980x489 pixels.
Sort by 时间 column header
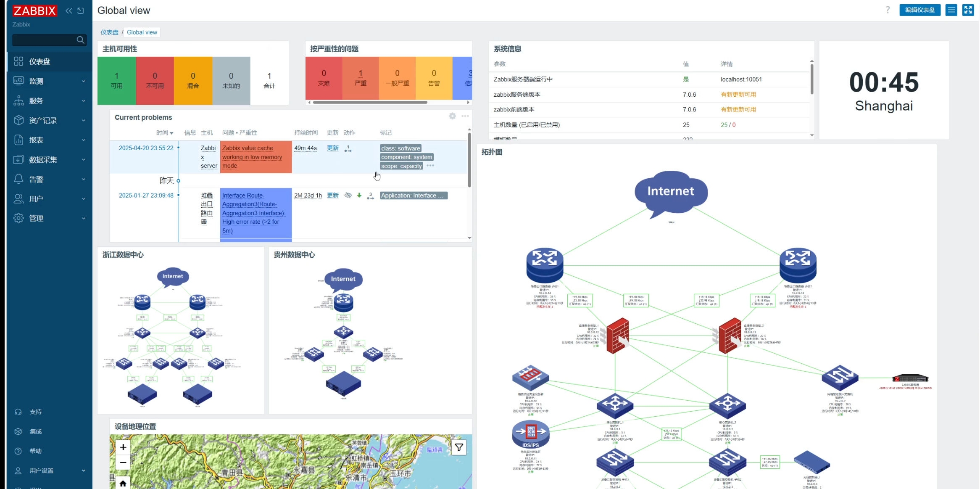tap(164, 133)
